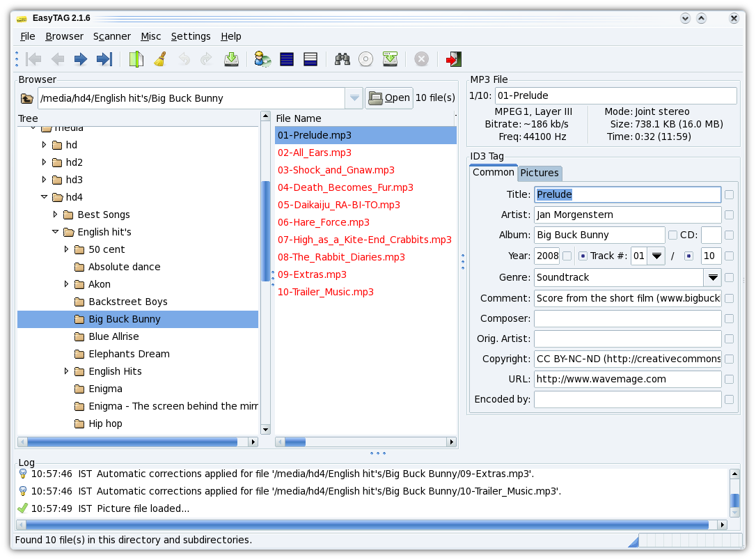Open the scanner tool (green book icon)
The image size is (756, 560).
[136, 59]
